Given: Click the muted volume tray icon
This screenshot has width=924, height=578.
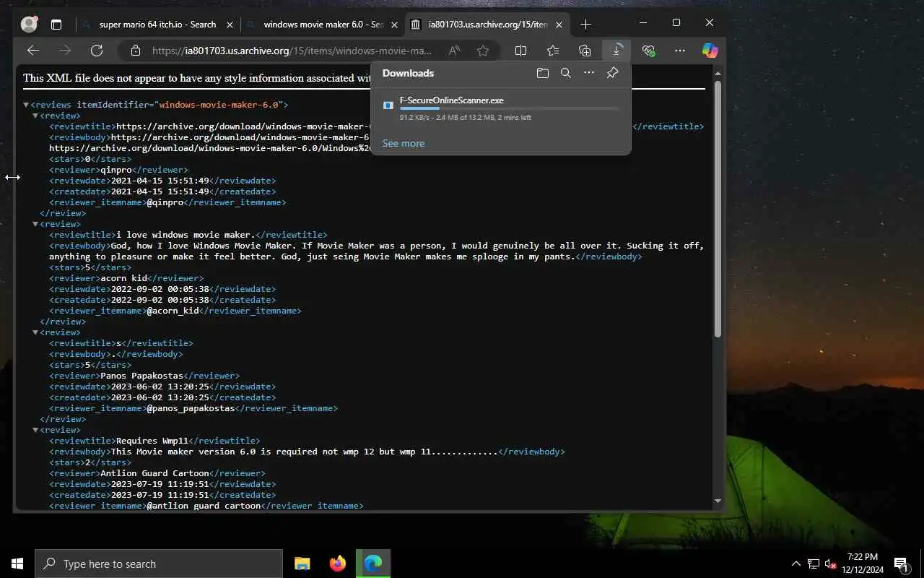Looking at the screenshot, I should pyautogui.click(x=831, y=564).
